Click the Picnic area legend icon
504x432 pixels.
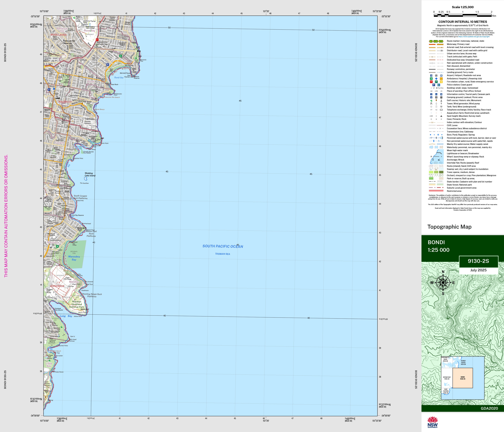[441, 97]
